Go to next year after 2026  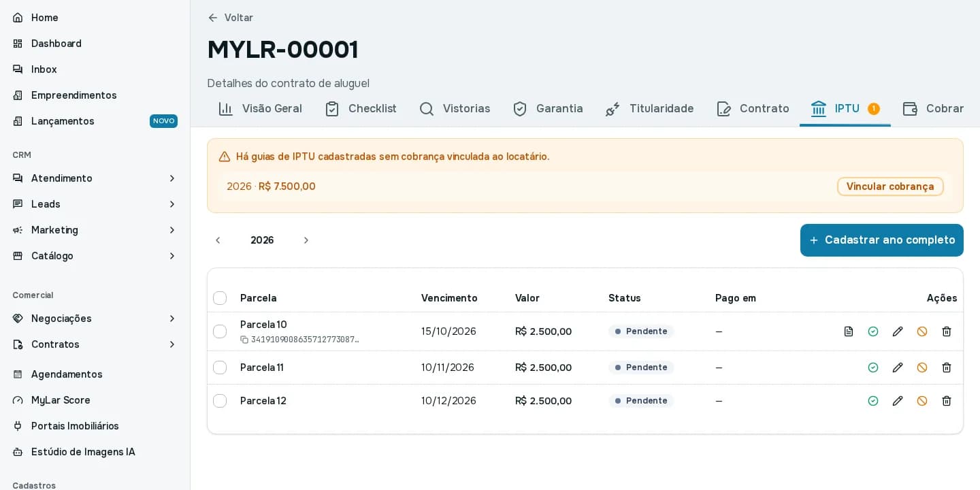(306, 240)
